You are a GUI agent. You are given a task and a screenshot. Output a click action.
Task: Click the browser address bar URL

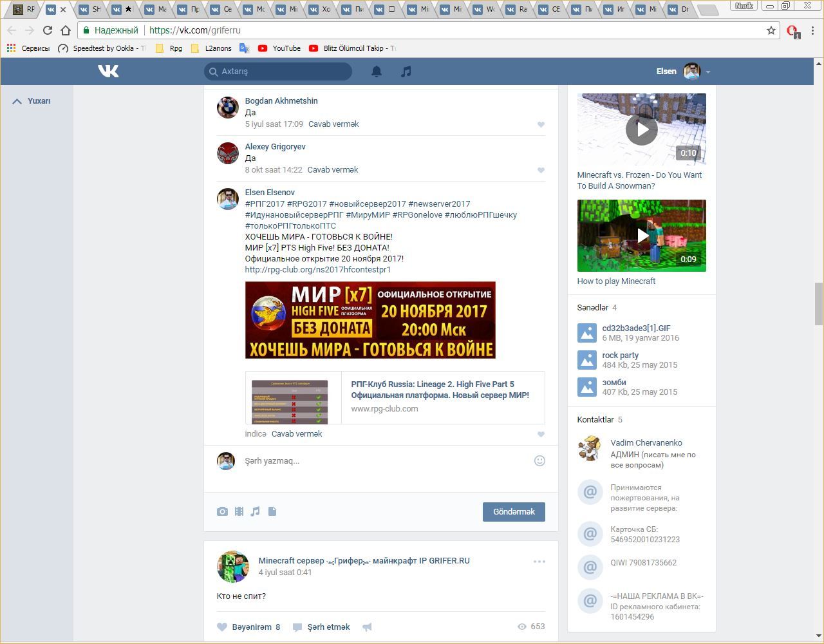[x=194, y=30]
